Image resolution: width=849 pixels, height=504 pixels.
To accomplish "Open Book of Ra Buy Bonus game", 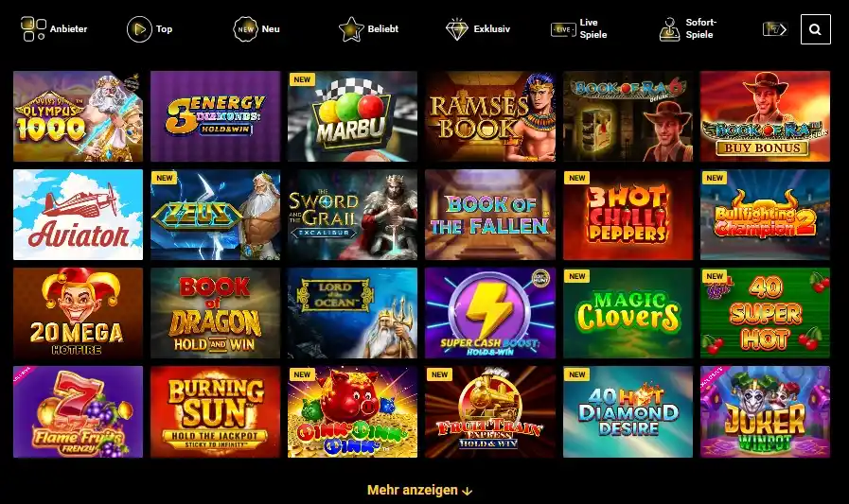I will click(765, 116).
